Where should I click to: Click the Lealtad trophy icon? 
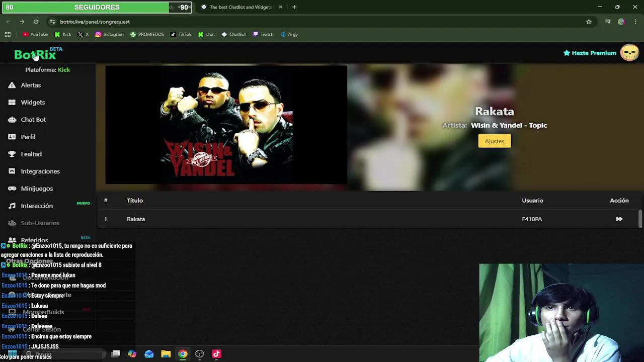coord(12,154)
